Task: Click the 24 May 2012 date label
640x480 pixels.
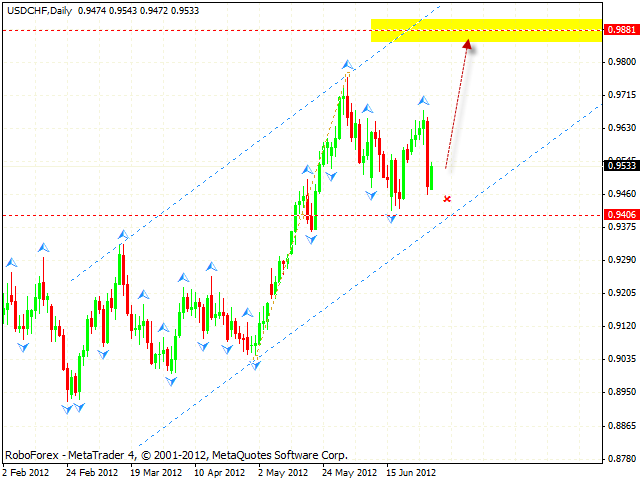Action: click(x=347, y=471)
